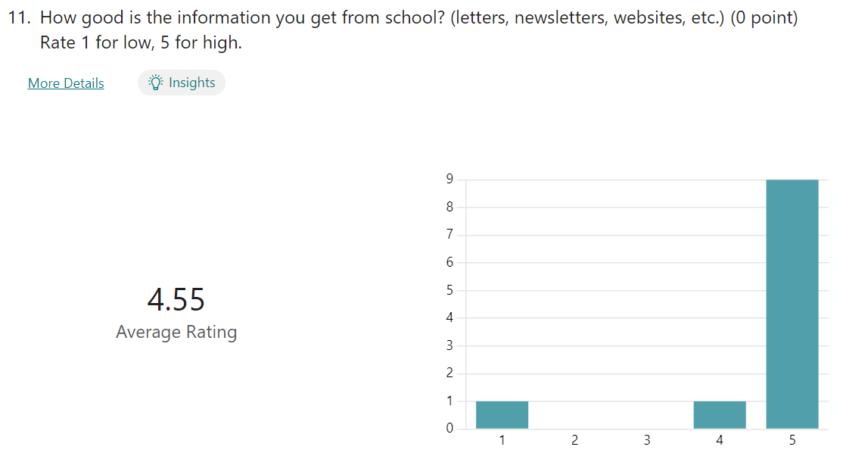This screenshot has width=868, height=453.
Task: Open the More Details link
Action: click(x=66, y=83)
